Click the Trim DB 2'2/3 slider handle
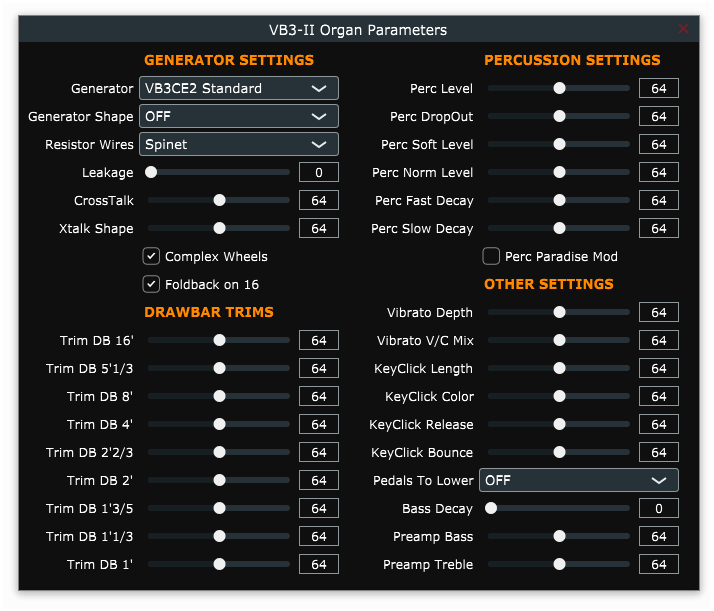 pos(219,453)
